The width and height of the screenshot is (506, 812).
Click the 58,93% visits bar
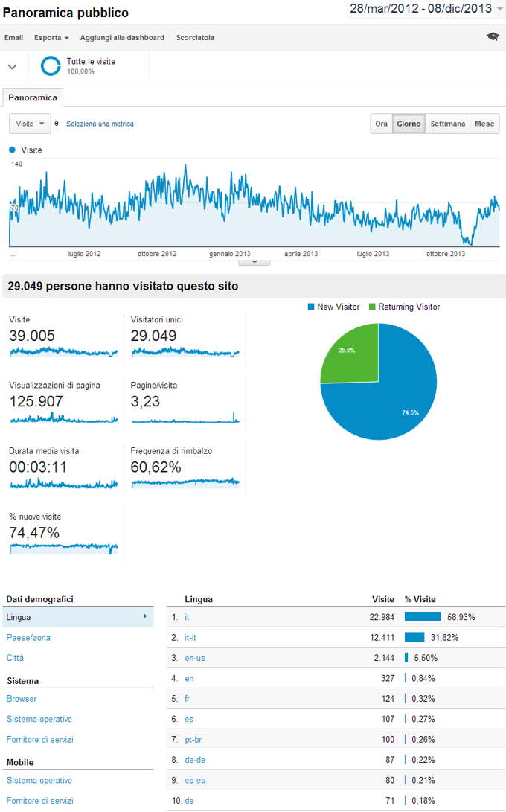tap(423, 617)
